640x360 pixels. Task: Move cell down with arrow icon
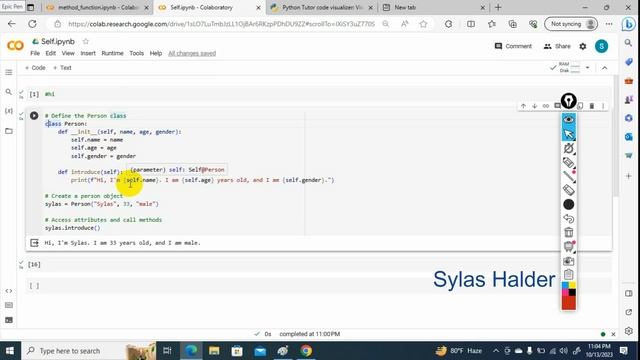(x=534, y=106)
